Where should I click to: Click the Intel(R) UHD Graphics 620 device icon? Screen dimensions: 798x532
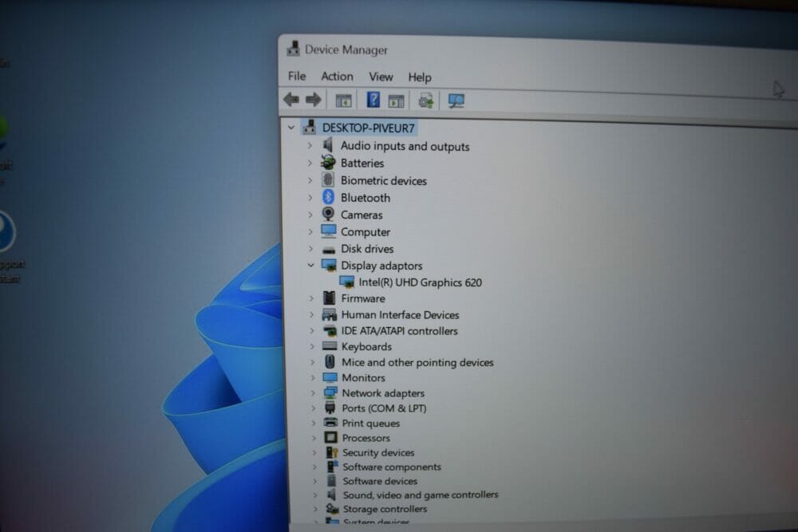(x=346, y=282)
